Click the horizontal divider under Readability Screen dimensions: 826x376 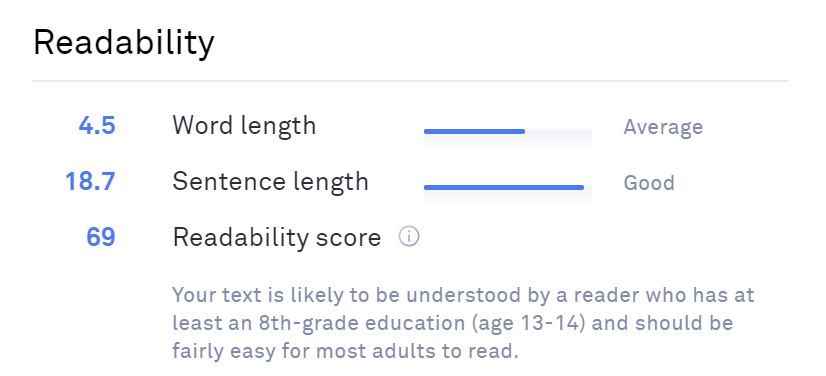pos(410,81)
